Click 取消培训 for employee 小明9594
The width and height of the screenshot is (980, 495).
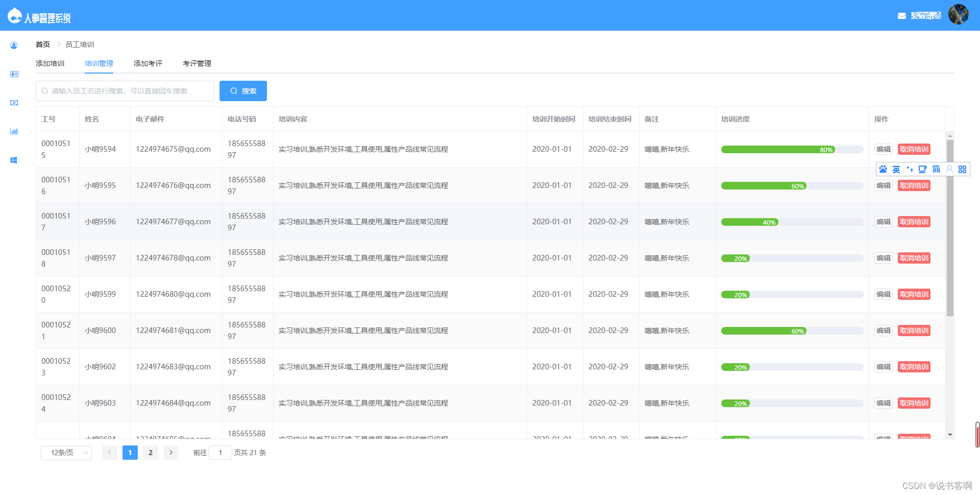click(914, 149)
